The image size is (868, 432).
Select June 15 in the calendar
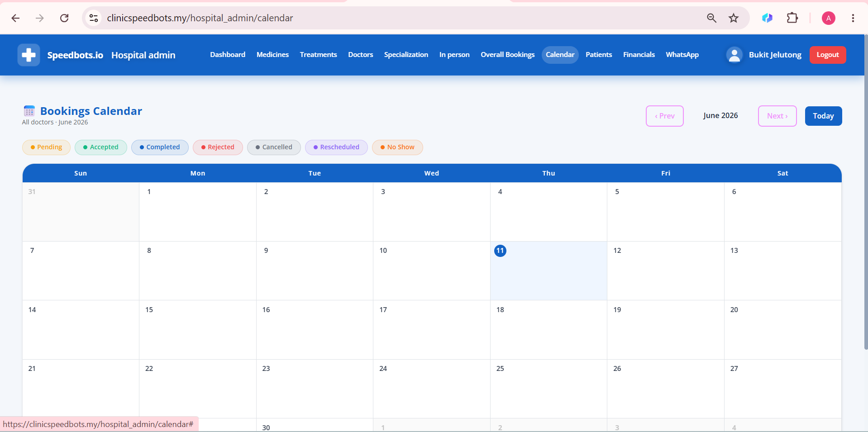[198, 330]
